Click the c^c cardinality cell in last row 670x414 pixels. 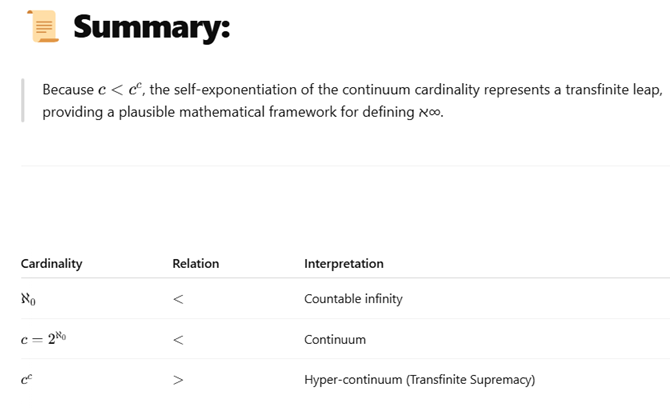click(26, 379)
